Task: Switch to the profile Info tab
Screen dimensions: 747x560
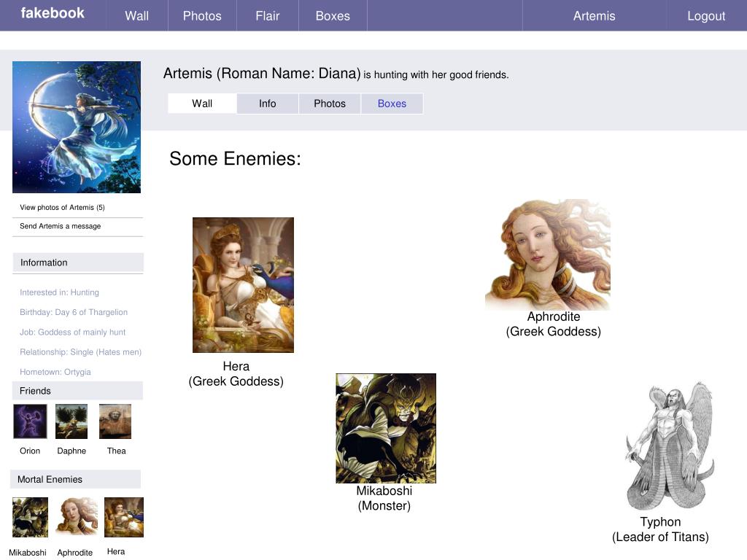Action: (267, 104)
